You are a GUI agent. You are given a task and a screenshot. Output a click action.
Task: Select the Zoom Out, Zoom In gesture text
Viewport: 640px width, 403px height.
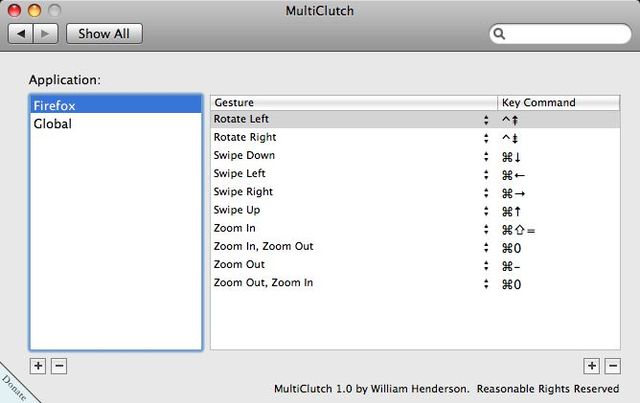coord(263,283)
